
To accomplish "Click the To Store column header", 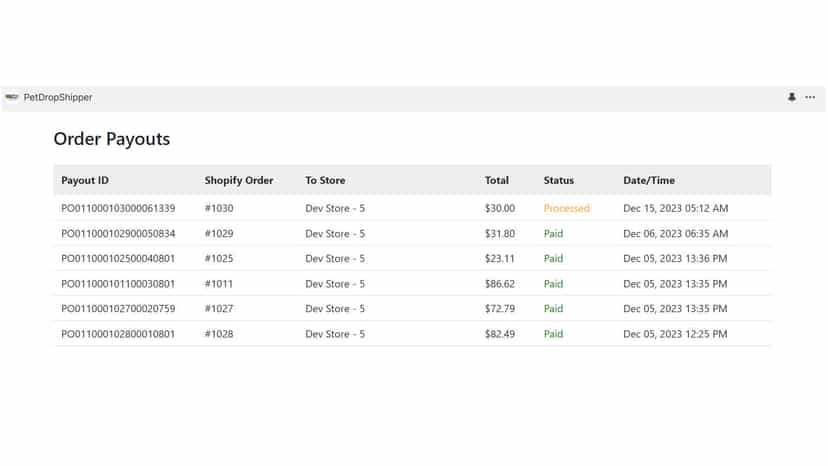I will pos(325,180).
